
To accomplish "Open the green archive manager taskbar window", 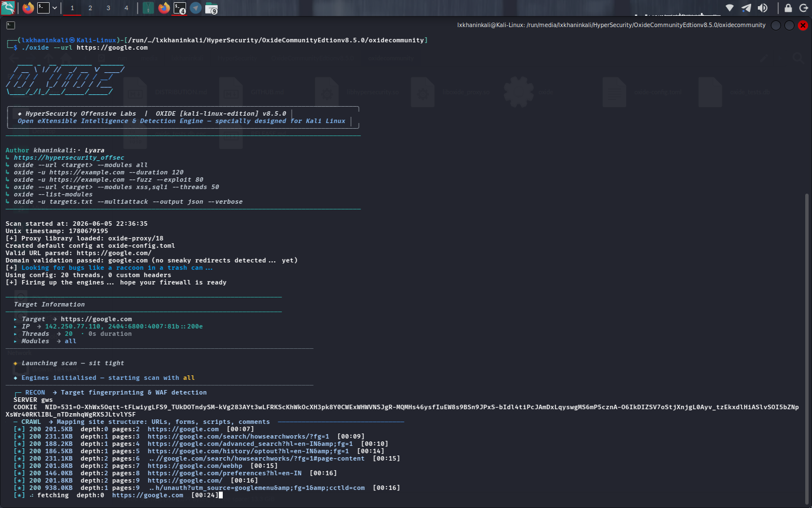I will pos(148,8).
